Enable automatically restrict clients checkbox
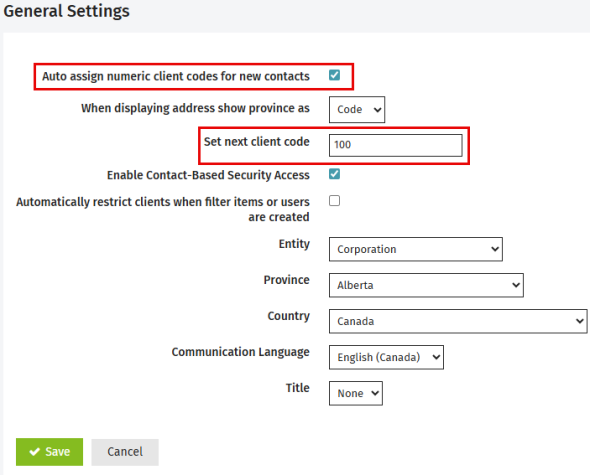The image size is (590, 475). [334, 201]
